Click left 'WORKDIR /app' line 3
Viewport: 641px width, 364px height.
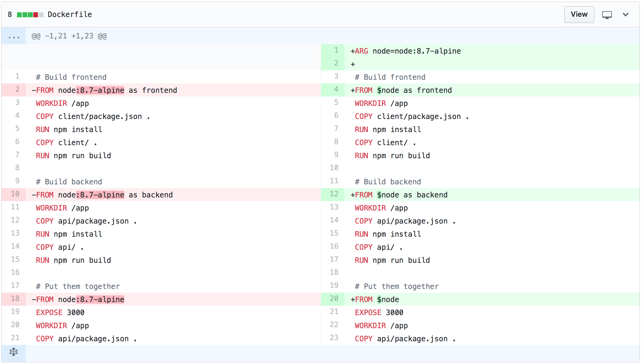pos(62,103)
